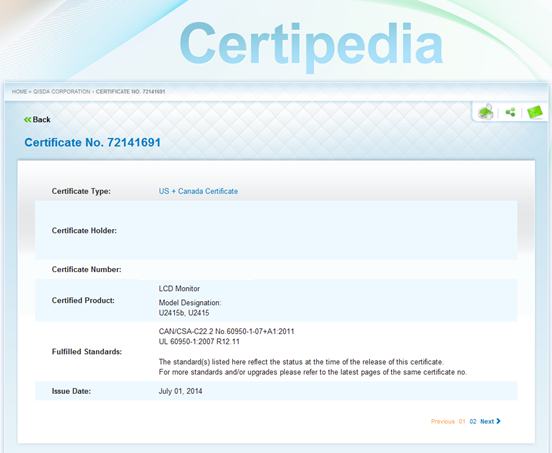Go to page 02 of certificate
The height and width of the screenshot is (453, 552).
tap(473, 421)
